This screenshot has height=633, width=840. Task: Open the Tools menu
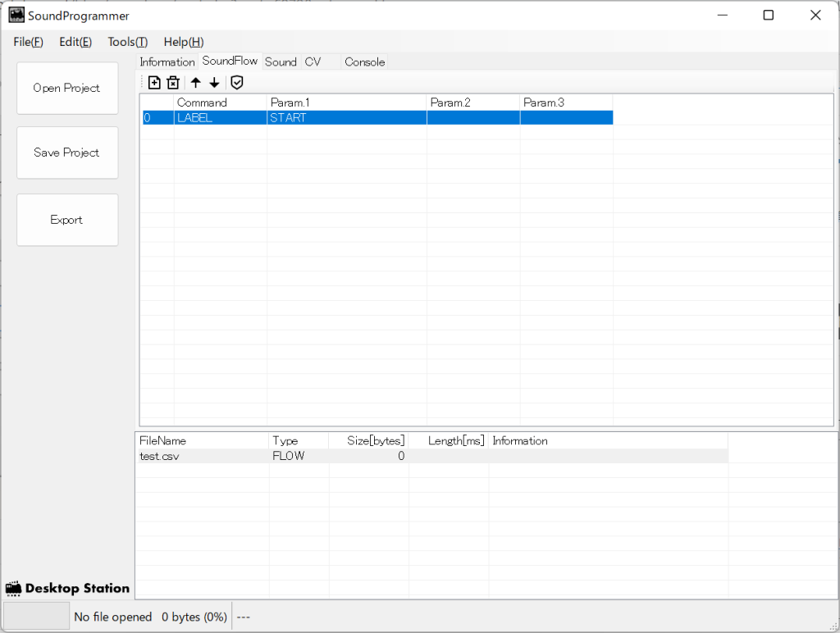pyautogui.click(x=127, y=42)
